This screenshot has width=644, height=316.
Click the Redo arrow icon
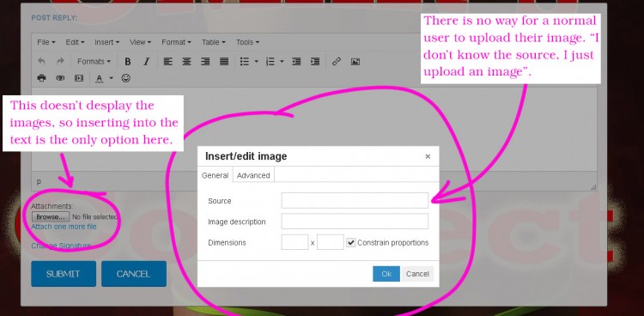60,62
